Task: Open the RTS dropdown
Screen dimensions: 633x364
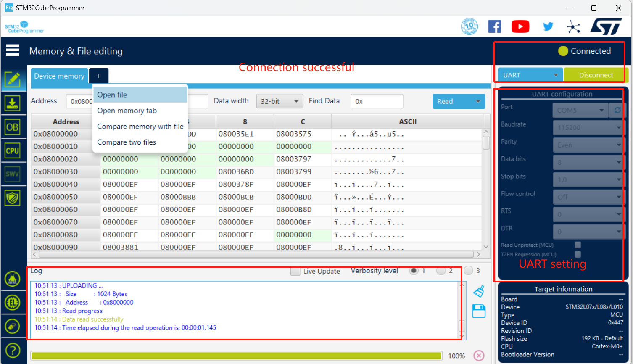Action: point(588,214)
